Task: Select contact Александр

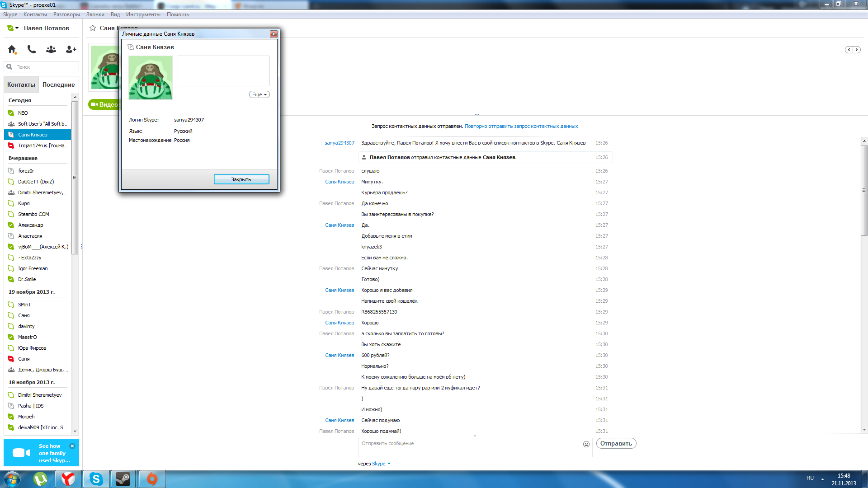Action: click(x=38, y=225)
